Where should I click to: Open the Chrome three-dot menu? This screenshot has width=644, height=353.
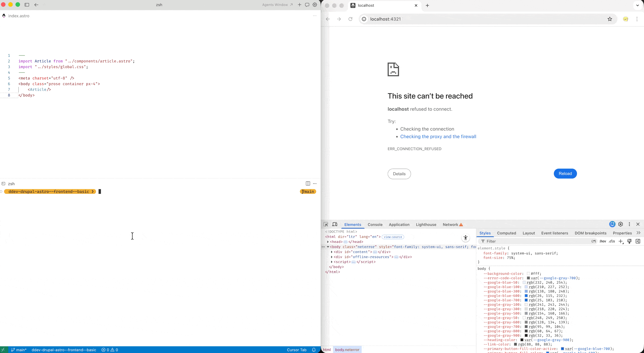point(637,19)
